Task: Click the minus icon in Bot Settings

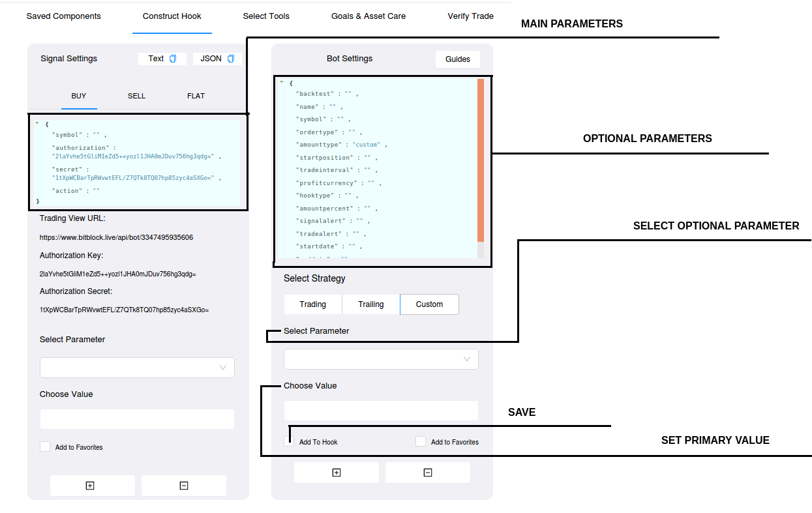Action: (428, 473)
